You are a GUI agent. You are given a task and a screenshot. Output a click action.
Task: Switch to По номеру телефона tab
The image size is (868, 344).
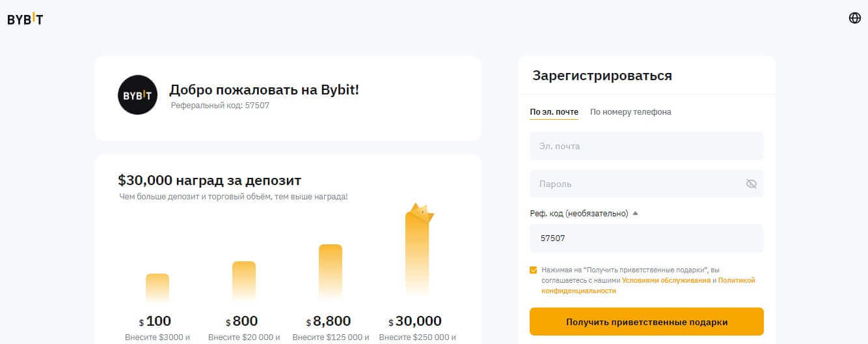(631, 112)
